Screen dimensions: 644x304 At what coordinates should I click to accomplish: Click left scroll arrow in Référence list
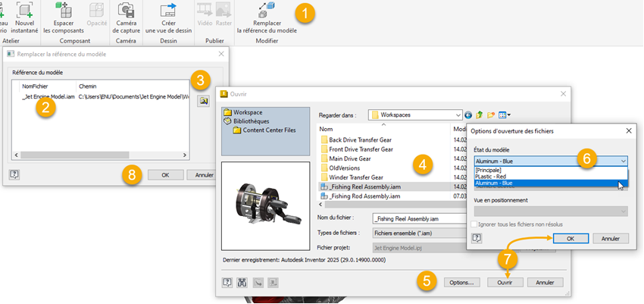point(16,155)
